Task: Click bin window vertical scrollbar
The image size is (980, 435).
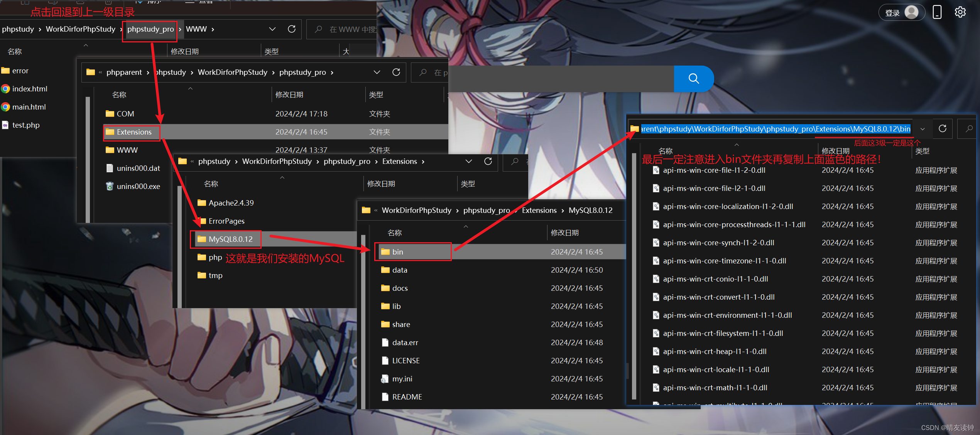Action: click(x=634, y=276)
